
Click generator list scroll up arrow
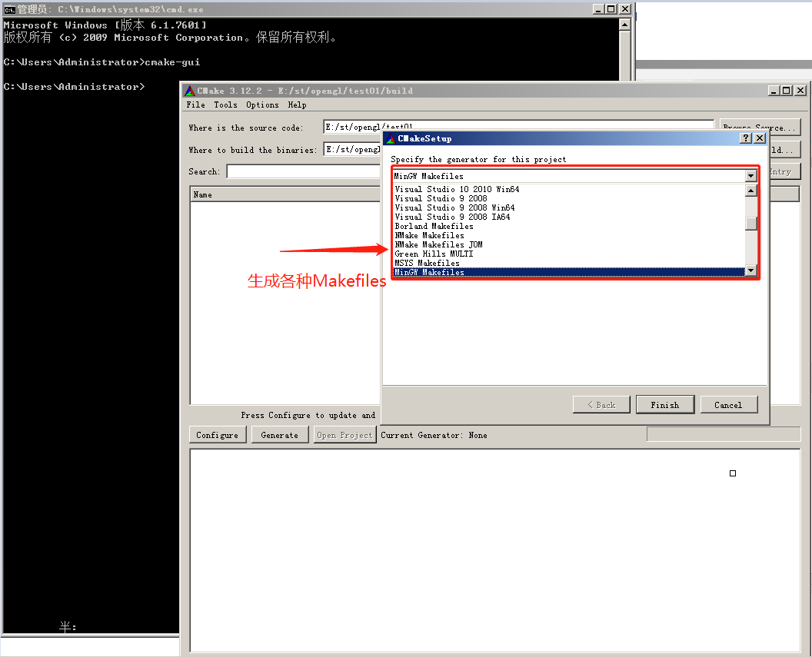point(751,191)
